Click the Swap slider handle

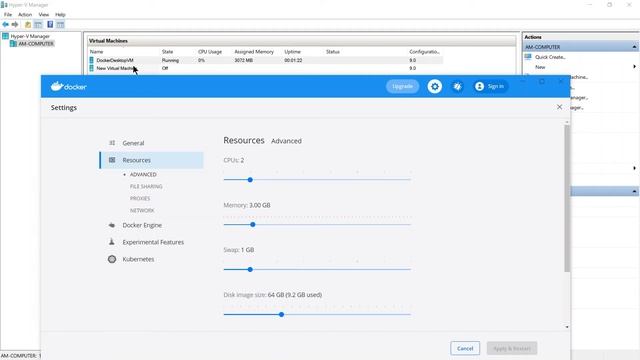coord(250,269)
